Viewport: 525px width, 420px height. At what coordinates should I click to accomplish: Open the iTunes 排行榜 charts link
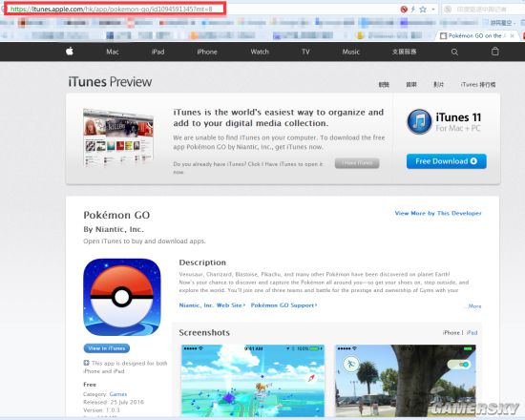(478, 84)
